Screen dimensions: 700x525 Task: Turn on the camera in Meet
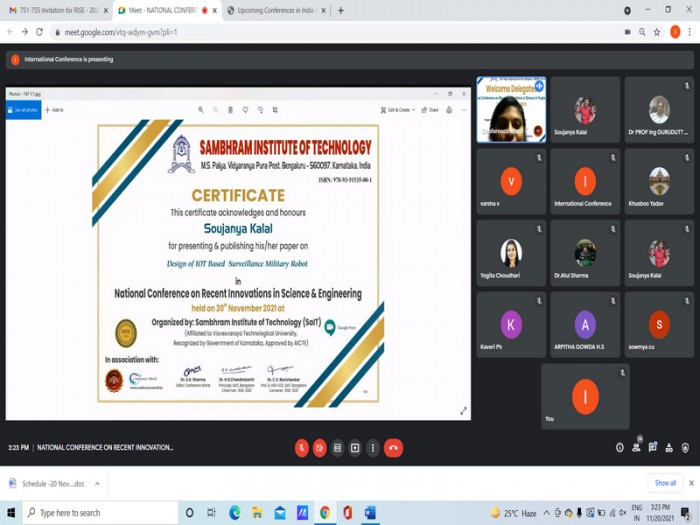click(319, 448)
